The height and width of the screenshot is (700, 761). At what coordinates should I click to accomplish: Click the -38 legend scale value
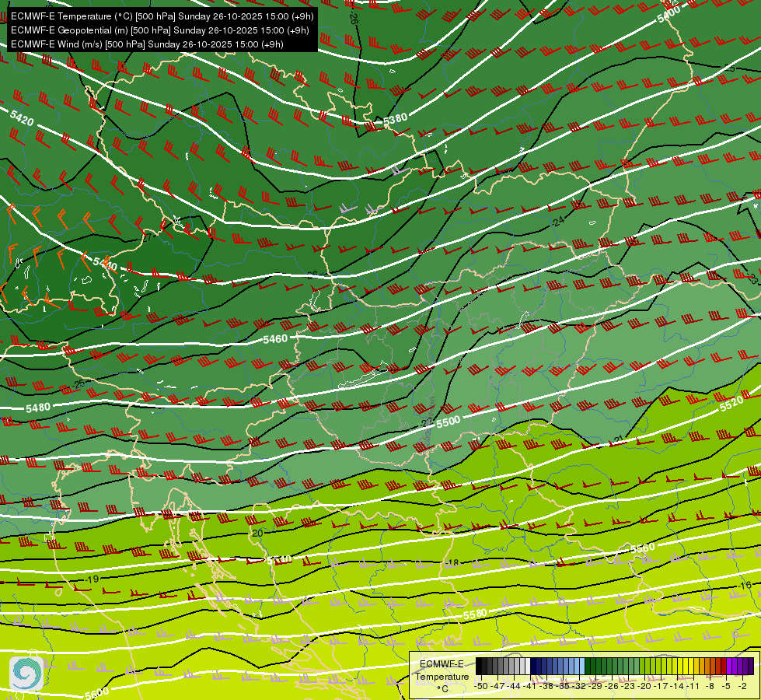click(546, 686)
